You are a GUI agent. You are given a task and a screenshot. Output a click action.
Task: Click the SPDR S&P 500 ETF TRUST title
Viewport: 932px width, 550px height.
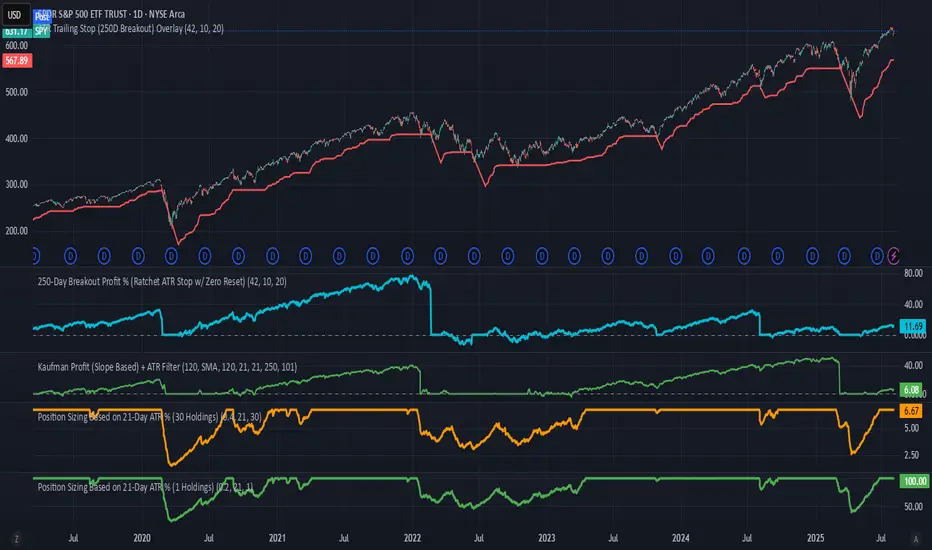pos(111,14)
